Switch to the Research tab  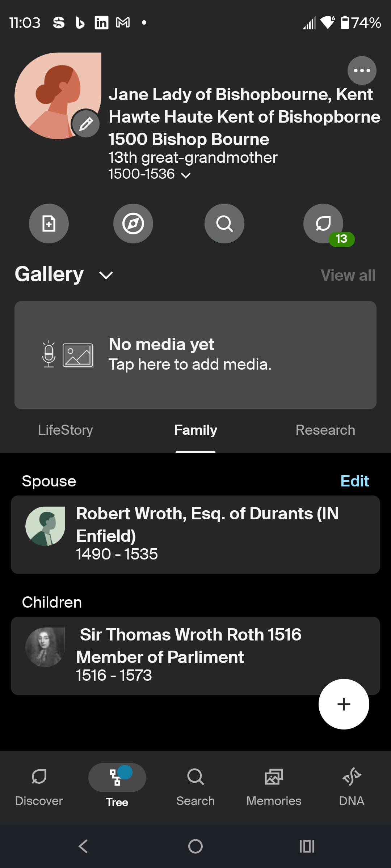click(325, 430)
